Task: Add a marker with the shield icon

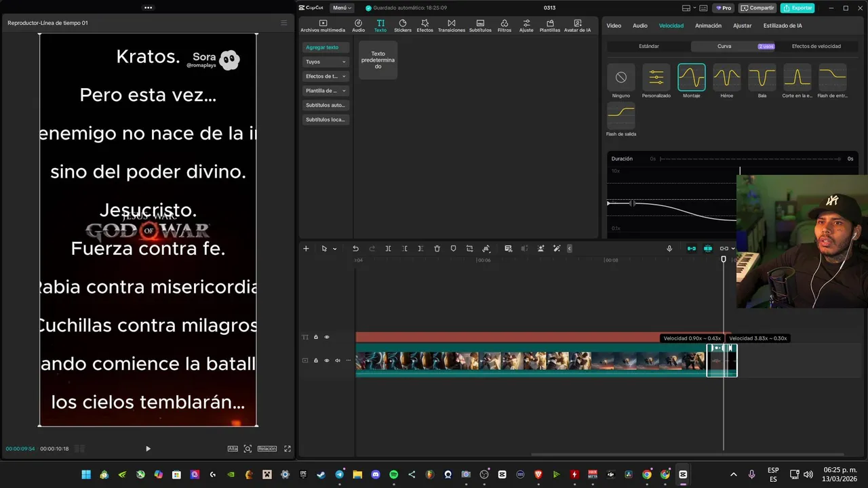Action: (453, 249)
